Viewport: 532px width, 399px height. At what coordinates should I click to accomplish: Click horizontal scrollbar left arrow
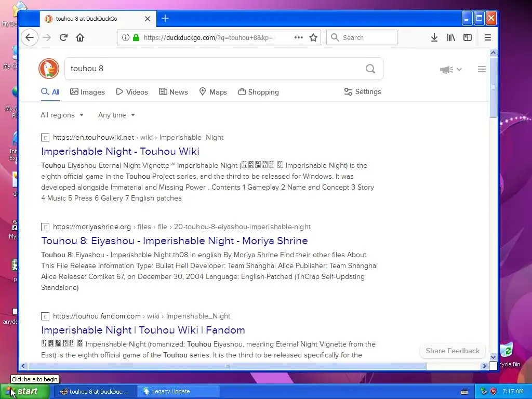point(23,366)
